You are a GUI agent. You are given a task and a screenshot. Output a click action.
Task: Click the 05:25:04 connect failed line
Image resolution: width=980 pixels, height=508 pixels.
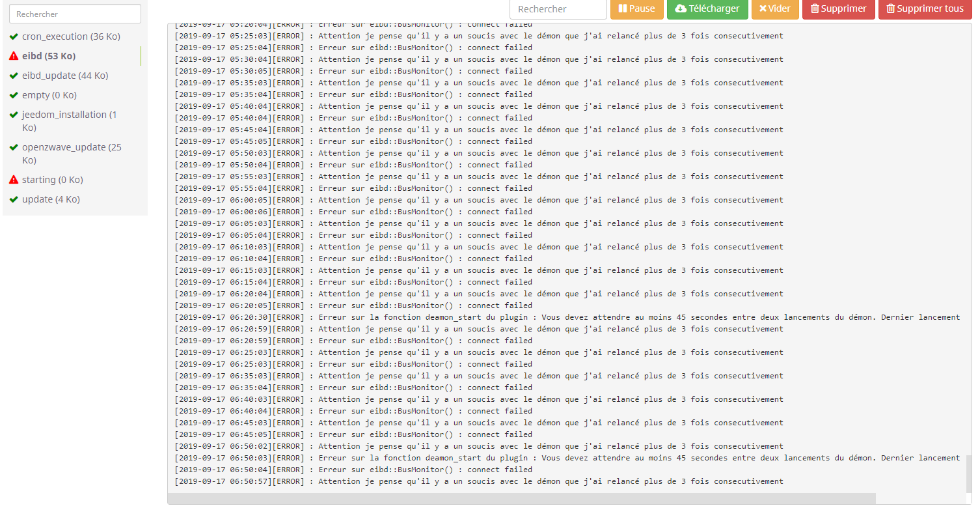pyautogui.click(x=353, y=48)
